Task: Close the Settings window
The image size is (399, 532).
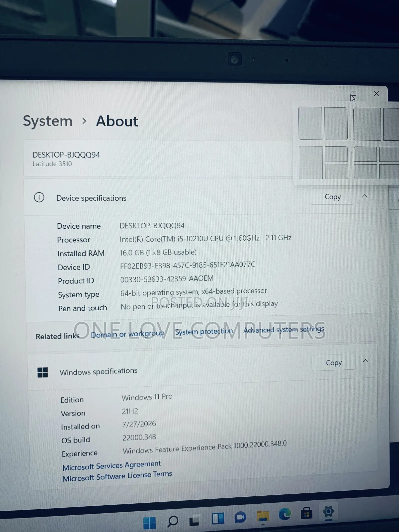Action: (x=376, y=94)
